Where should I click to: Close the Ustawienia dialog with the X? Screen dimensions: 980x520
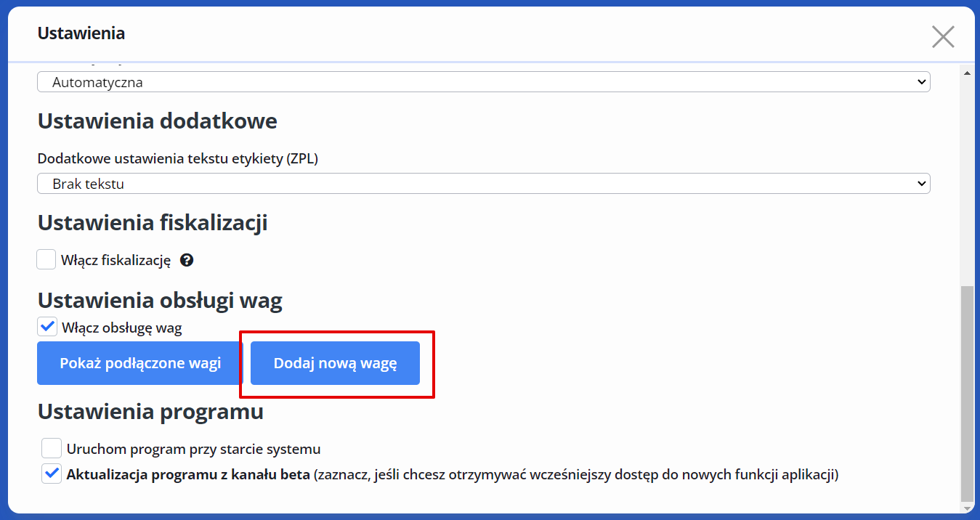pos(943,36)
